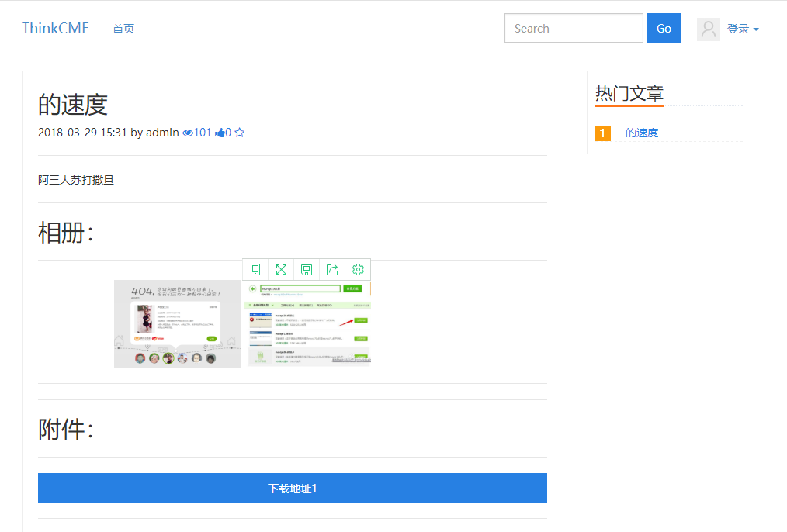The image size is (787, 532).
Task: Click the eye view-count icon
Action: coord(187,133)
